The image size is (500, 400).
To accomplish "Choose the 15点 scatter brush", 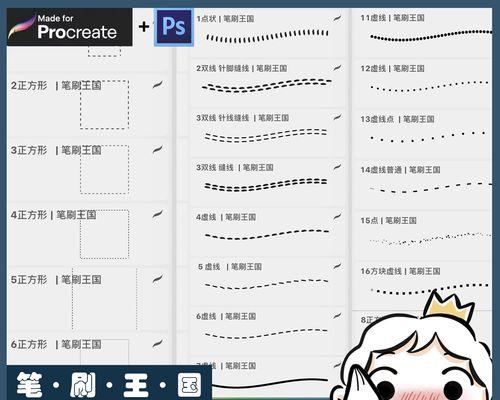I will pos(423,235).
